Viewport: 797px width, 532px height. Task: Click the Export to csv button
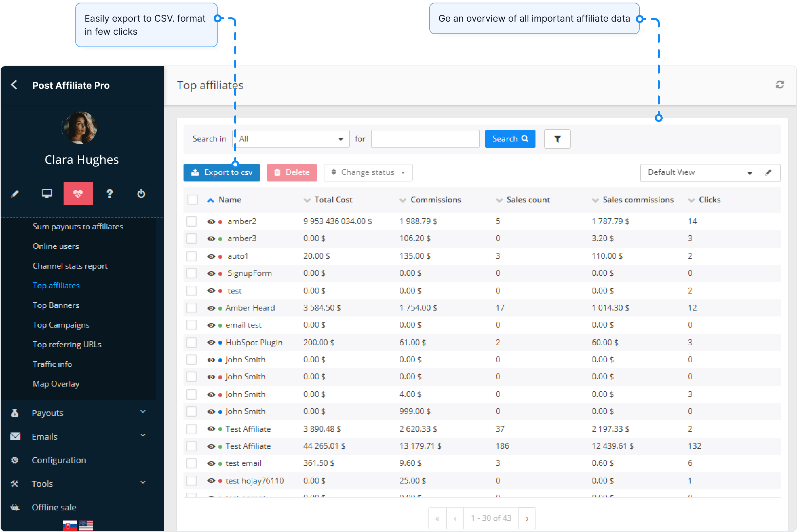tap(221, 172)
